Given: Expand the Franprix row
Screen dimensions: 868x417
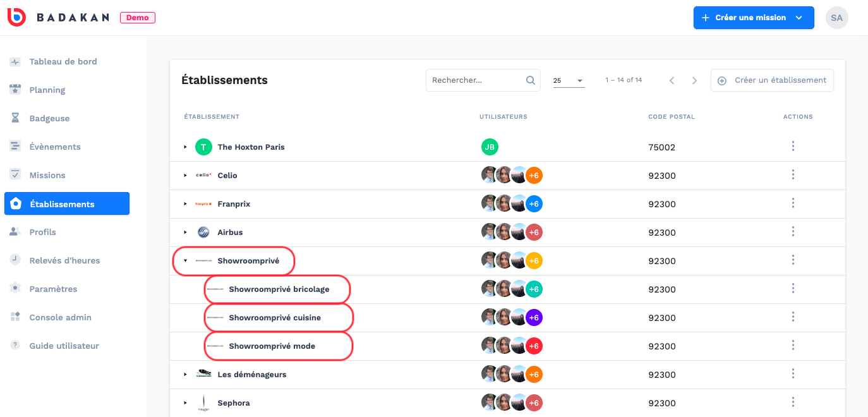Looking at the screenshot, I should pos(185,204).
